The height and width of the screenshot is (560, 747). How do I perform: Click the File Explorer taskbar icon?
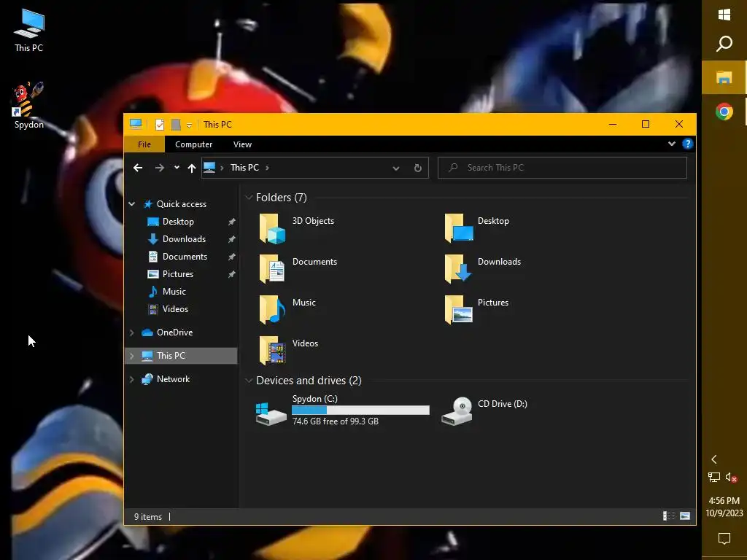[724, 77]
